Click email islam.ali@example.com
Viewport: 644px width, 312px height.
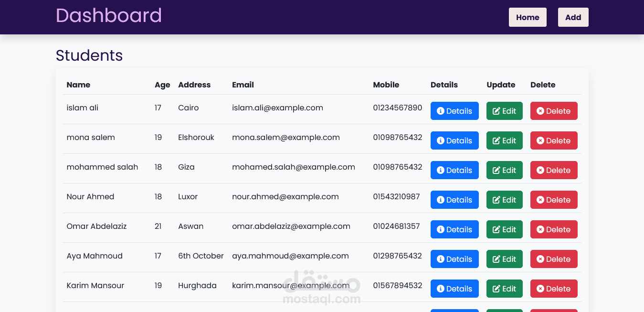pyautogui.click(x=277, y=108)
